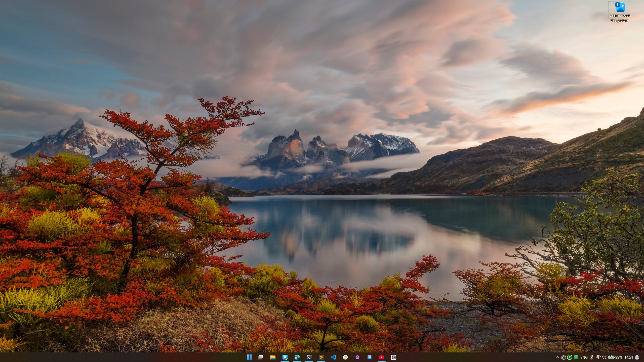This screenshot has height=362, width=644.
Task: Launch File Explorer from the taskbar
Action: point(273,357)
